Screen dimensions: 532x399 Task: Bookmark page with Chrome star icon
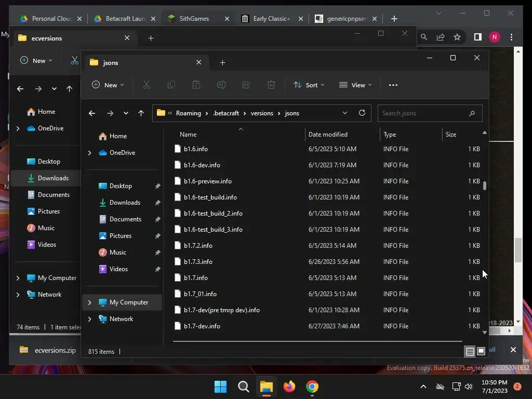pos(457,37)
